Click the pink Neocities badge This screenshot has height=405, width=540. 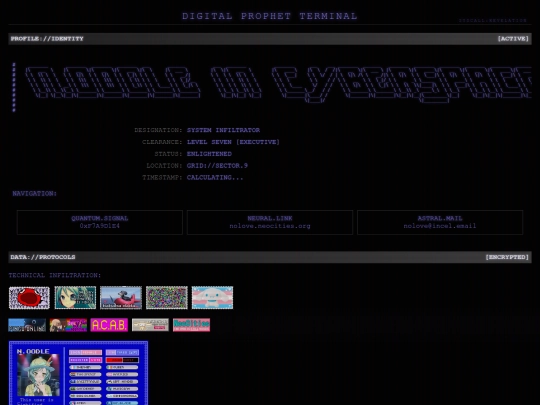coord(191,325)
